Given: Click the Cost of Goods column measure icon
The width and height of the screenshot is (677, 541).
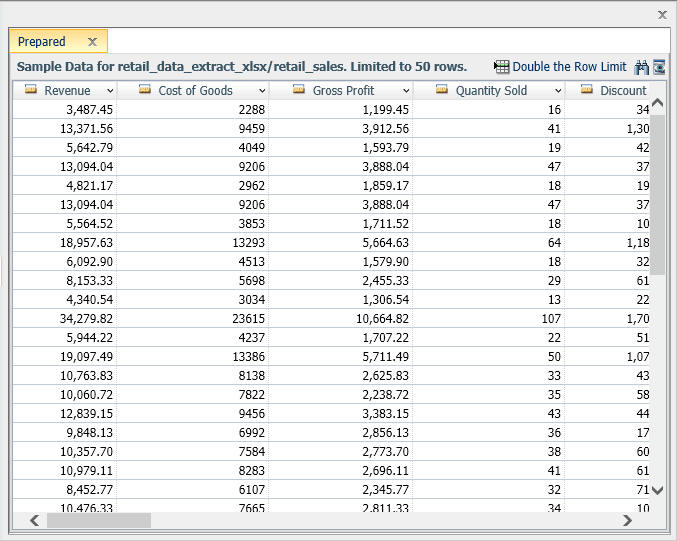Looking at the screenshot, I should click(145, 89).
